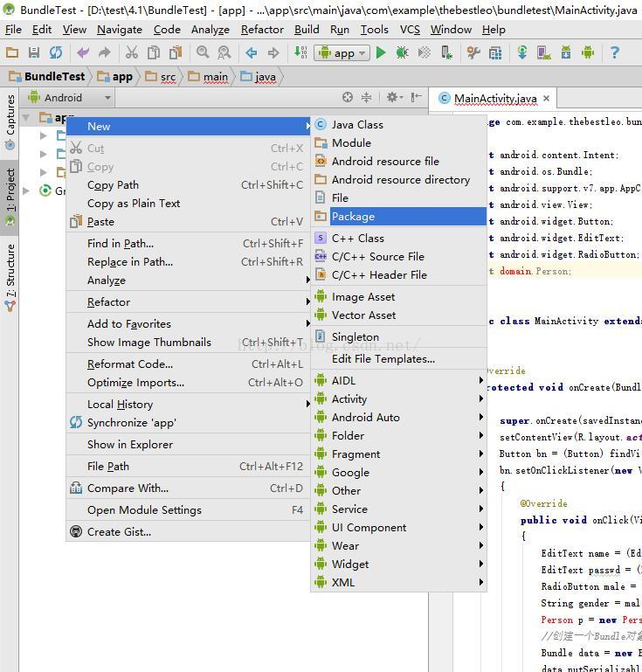Collapse the app module tree node
Screen dimensions: 642x672
[x=26, y=117]
